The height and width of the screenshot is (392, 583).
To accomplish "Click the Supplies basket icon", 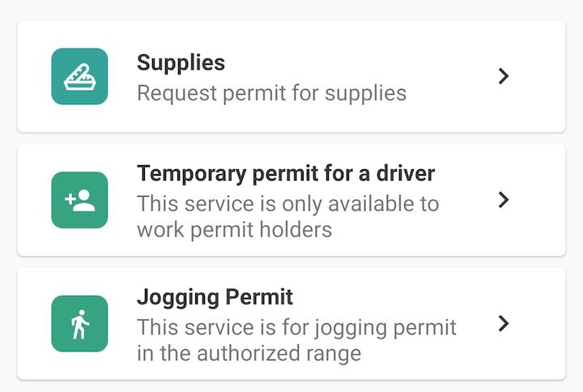I will (x=79, y=76).
